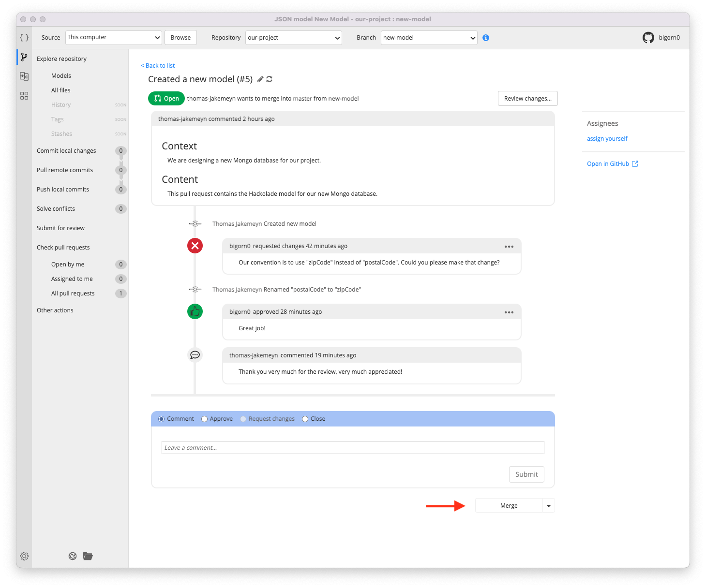Open options on bigorn0's requested changes comment

pos(509,246)
